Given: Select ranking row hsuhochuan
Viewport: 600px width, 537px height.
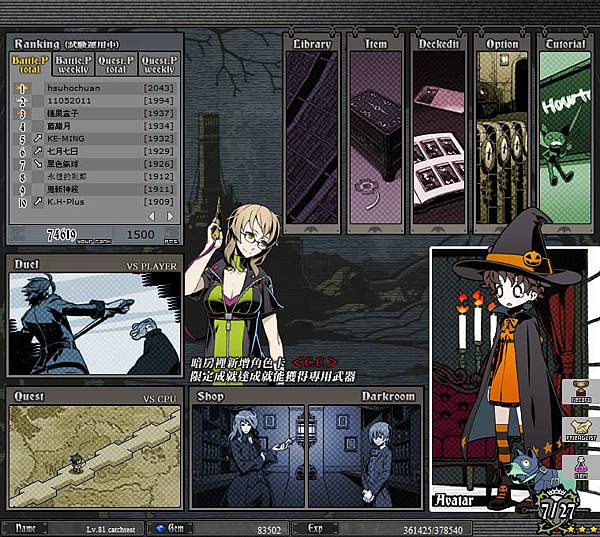Looking at the screenshot, I should (95, 88).
